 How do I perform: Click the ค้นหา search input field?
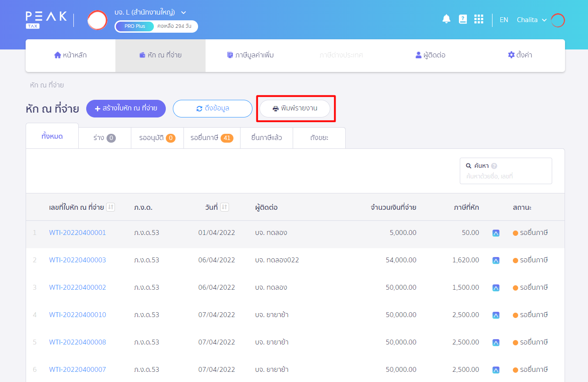[x=506, y=176]
